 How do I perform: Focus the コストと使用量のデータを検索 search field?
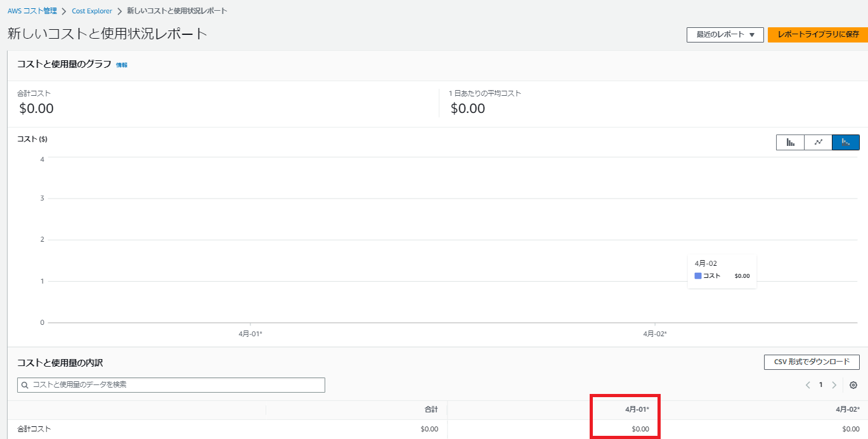(x=171, y=385)
